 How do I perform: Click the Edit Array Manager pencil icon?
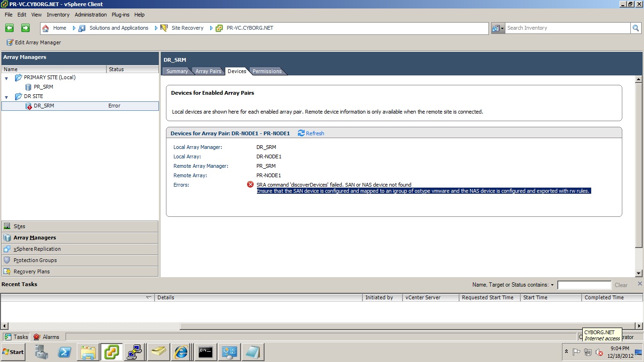(x=9, y=42)
